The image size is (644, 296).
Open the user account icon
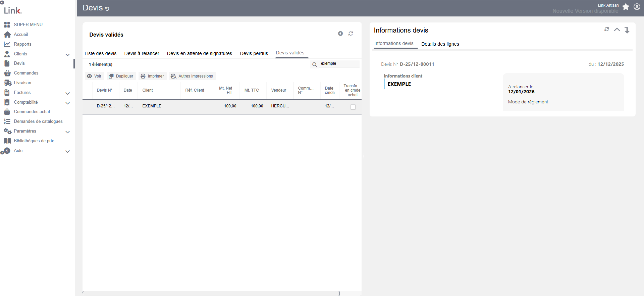[637, 7]
